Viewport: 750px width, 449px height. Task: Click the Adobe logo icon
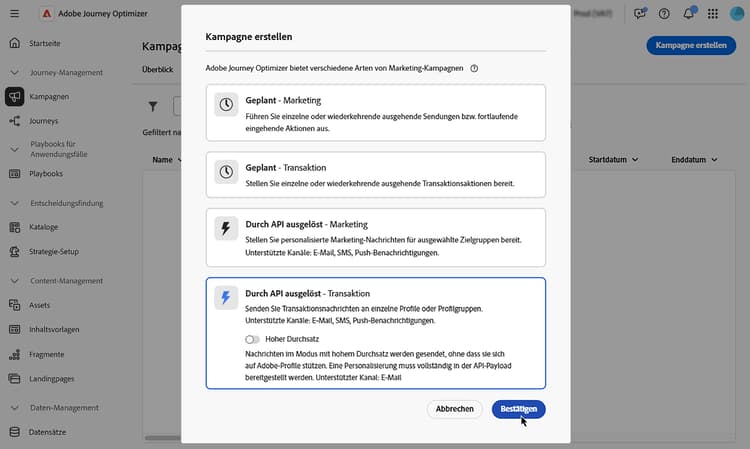(x=46, y=13)
